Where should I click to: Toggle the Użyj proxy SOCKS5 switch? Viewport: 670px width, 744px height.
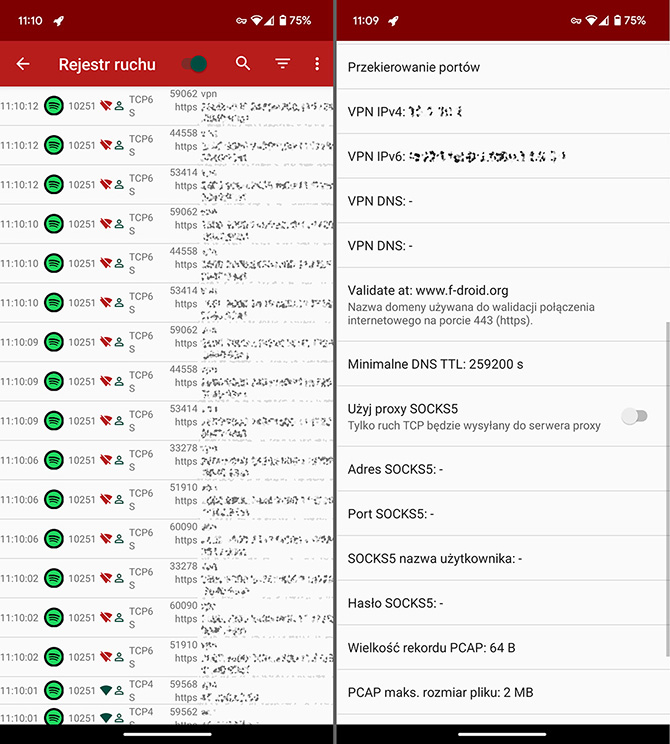tap(635, 416)
